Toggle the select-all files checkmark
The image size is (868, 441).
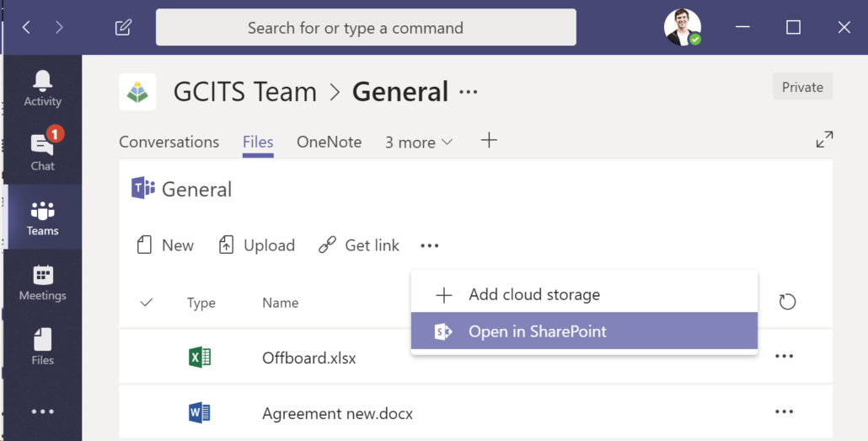pyautogui.click(x=147, y=303)
